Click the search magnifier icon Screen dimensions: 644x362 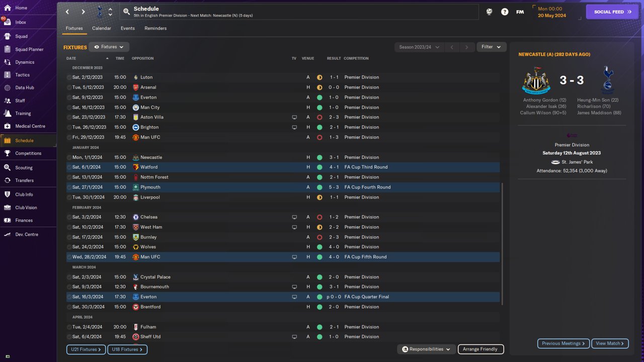click(x=126, y=12)
